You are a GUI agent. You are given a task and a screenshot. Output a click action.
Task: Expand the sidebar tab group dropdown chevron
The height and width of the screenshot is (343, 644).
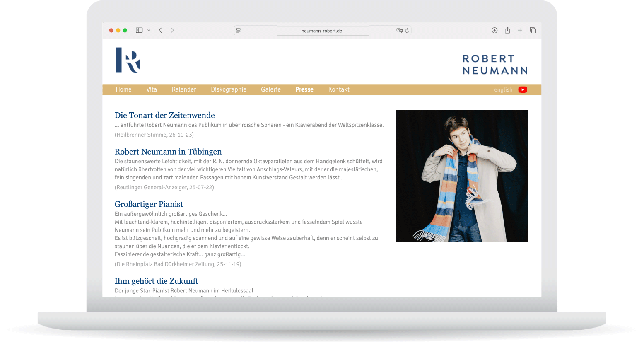pyautogui.click(x=149, y=30)
